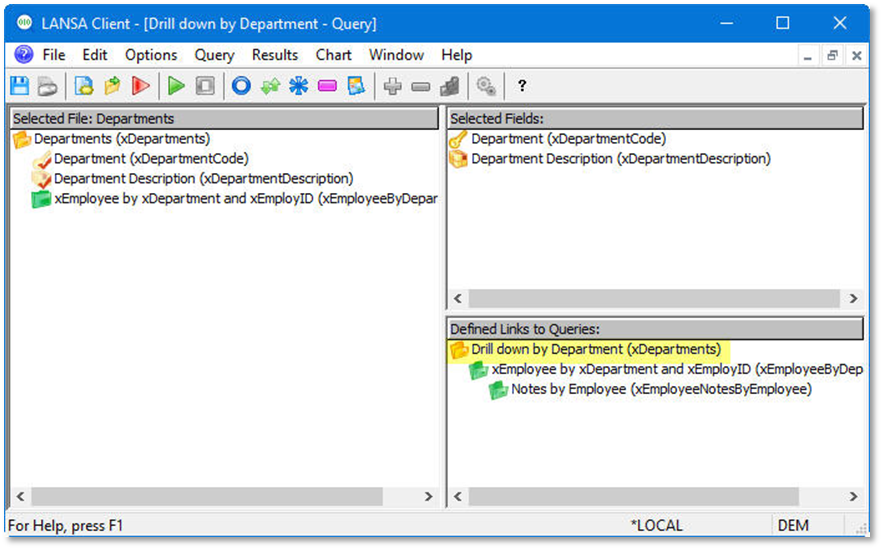Screen dimensions: 882x549
Task: Click the New query document icon
Action: click(x=84, y=86)
